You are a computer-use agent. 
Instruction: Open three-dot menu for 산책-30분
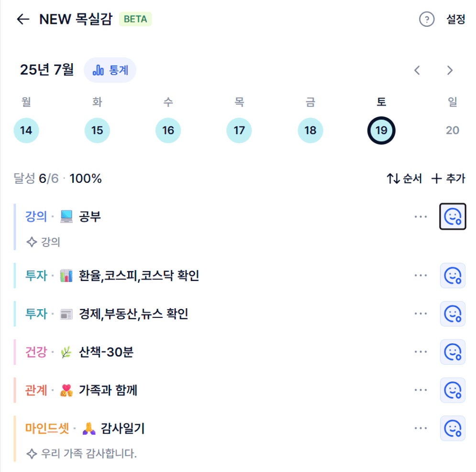[x=421, y=352]
